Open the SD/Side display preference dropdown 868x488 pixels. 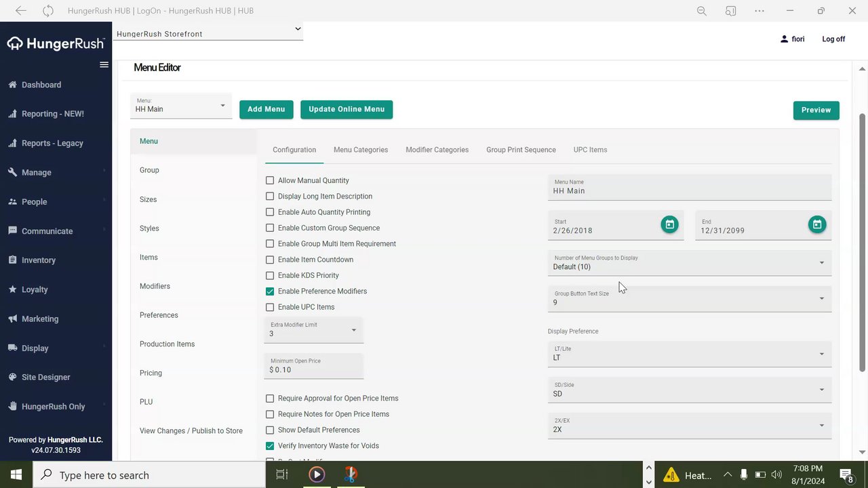coord(690,390)
